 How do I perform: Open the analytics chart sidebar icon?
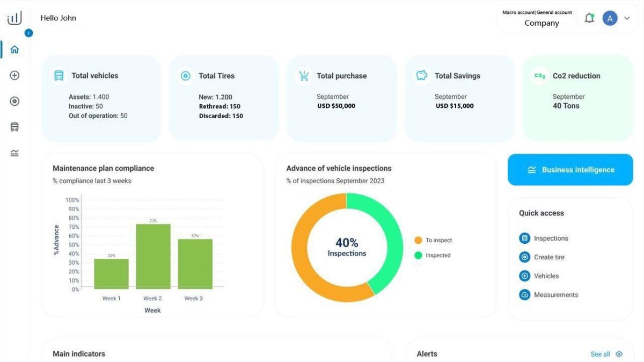14,153
